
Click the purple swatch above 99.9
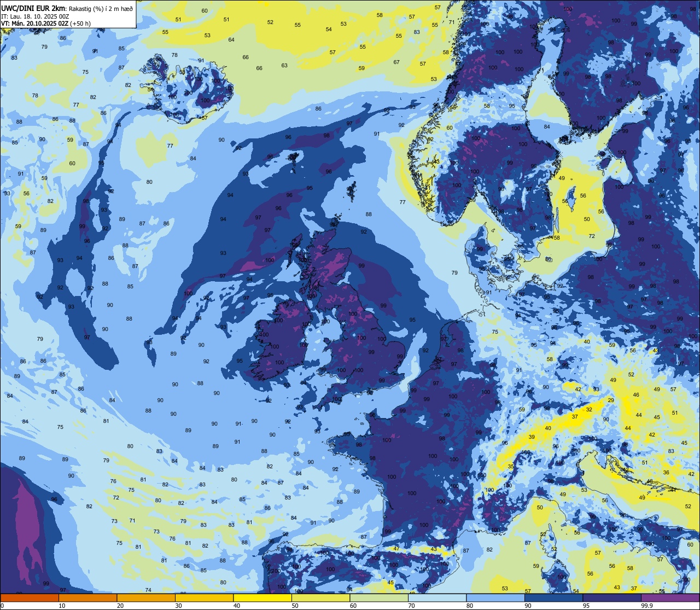[x=670, y=598]
